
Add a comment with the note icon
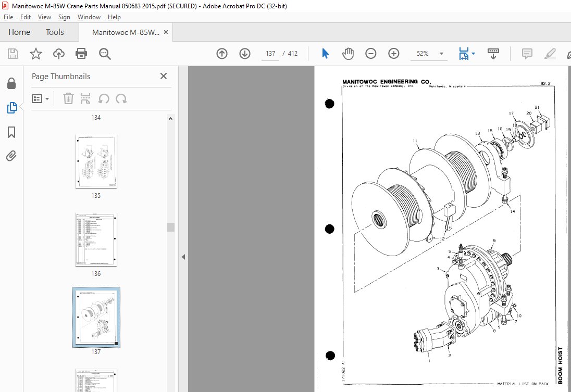click(x=527, y=54)
